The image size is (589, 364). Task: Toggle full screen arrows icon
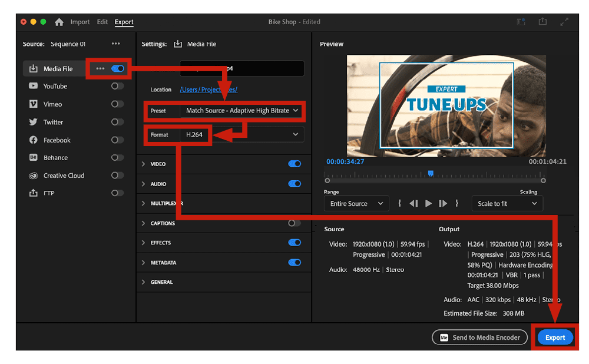pos(564,22)
